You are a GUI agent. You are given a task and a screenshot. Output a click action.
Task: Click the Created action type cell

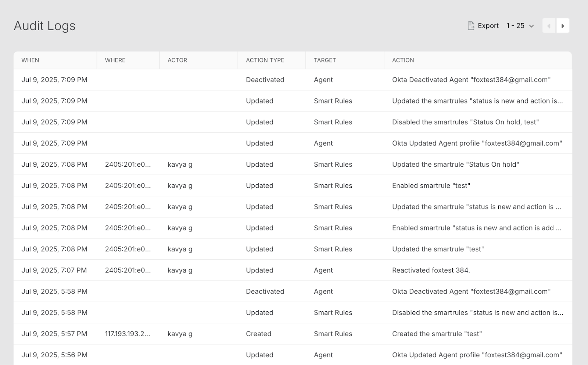click(x=258, y=334)
